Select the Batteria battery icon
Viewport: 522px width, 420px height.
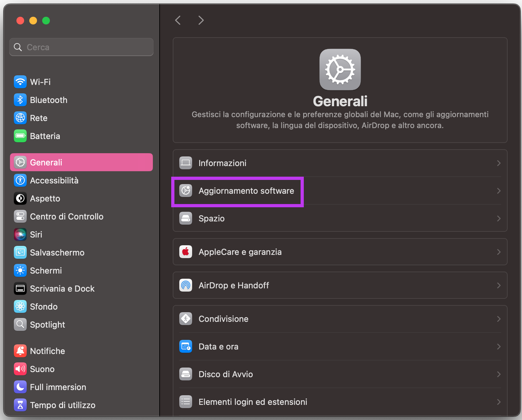point(20,136)
